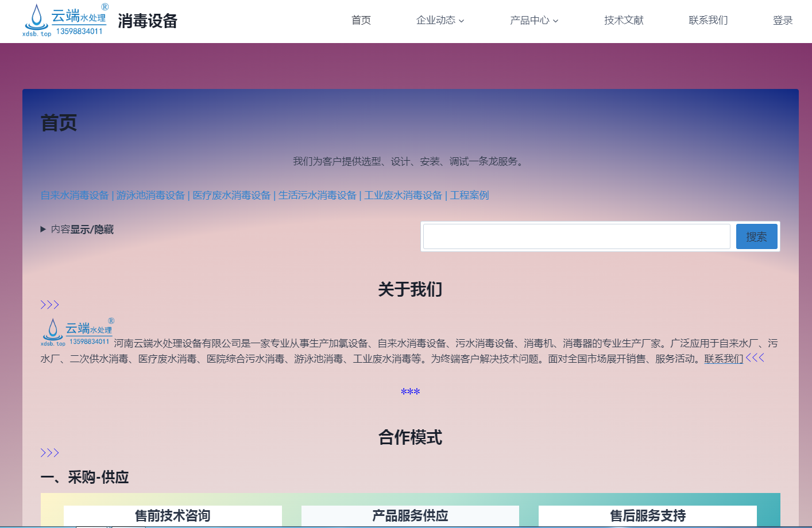
Task: Select 首页 in the navigation bar
Action: click(x=361, y=20)
